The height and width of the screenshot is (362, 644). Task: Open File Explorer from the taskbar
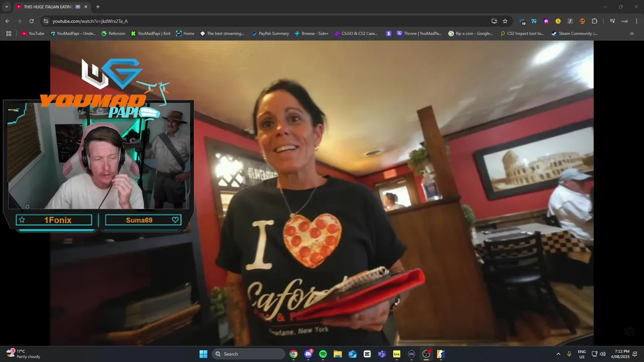click(338, 354)
